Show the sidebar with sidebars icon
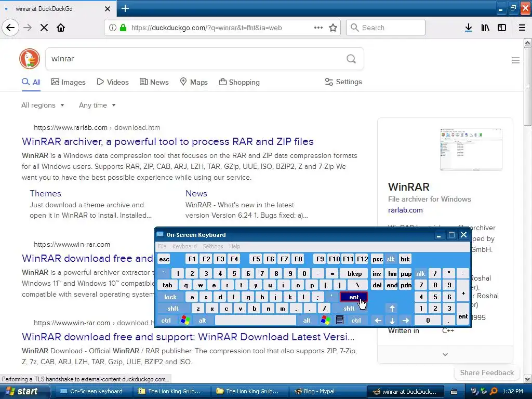The image size is (532, 399). pyautogui.click(x=502, y=28)
